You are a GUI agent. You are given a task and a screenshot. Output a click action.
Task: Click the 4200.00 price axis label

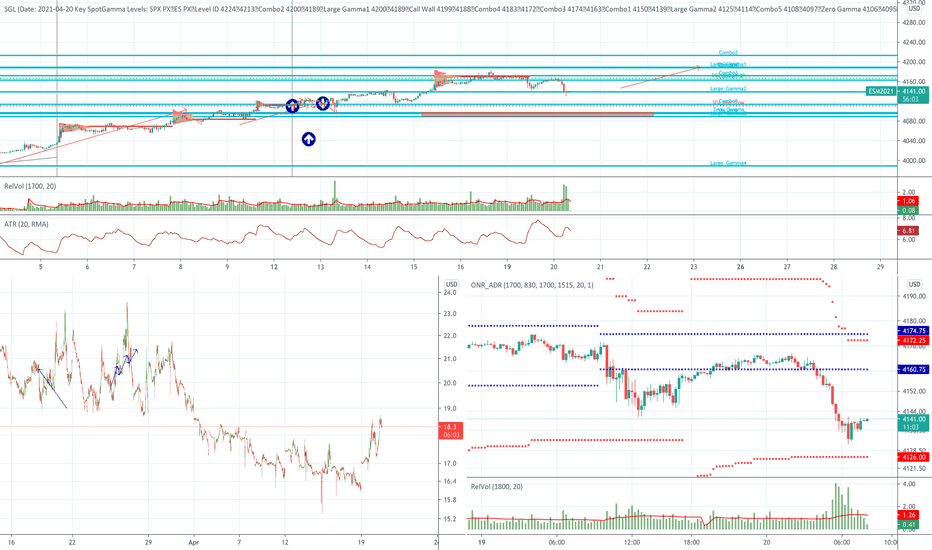point(914,62)
